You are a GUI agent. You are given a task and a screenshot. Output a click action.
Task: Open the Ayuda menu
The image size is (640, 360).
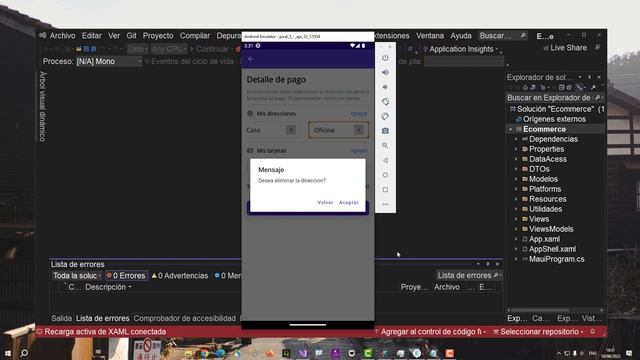[x=461, y=36]
